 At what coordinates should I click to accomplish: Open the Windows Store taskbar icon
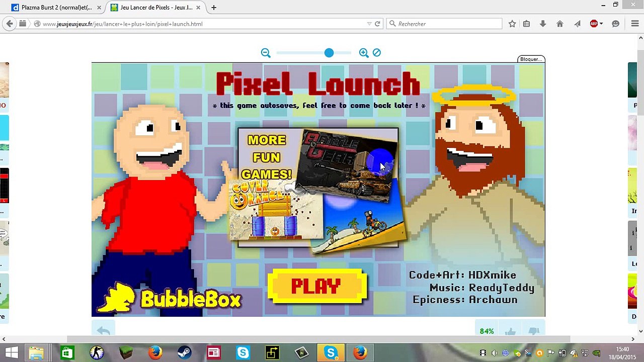click(x=67, y=352)
